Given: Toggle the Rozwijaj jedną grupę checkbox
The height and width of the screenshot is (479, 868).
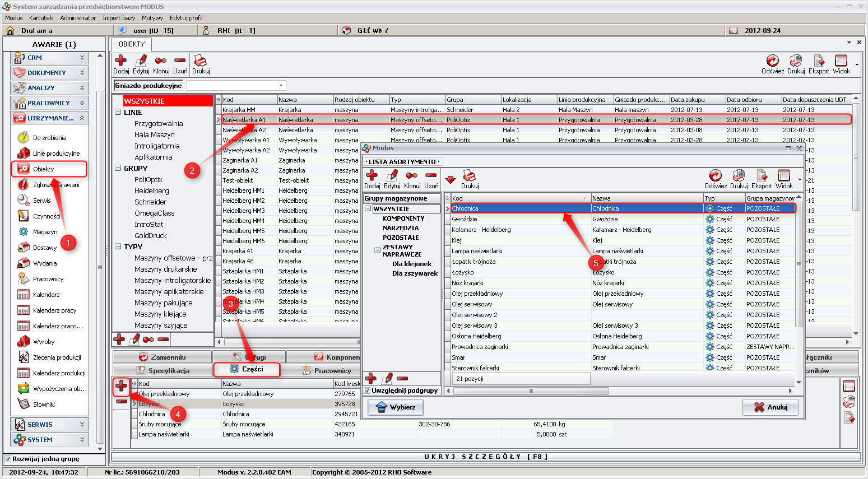Looking at the screenshot, I should 8,459.
